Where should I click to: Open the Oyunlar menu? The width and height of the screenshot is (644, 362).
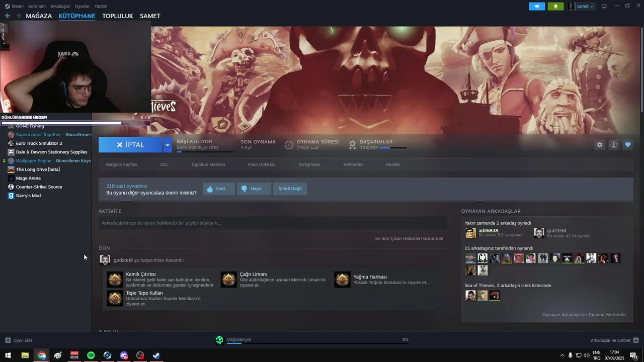click(x=82, y=7)
